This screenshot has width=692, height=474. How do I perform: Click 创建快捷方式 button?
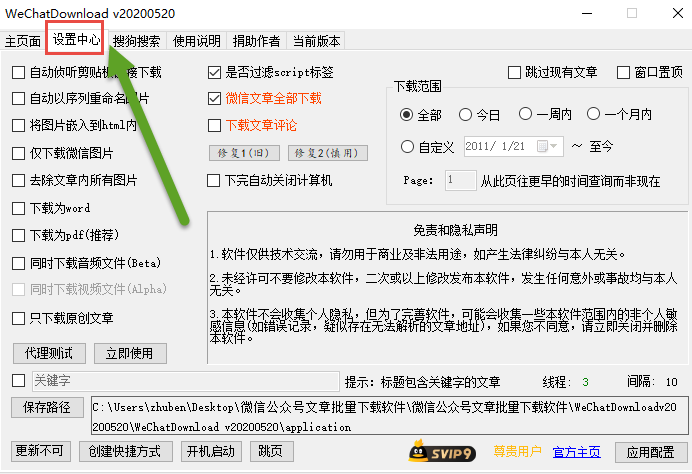point(125,451)
